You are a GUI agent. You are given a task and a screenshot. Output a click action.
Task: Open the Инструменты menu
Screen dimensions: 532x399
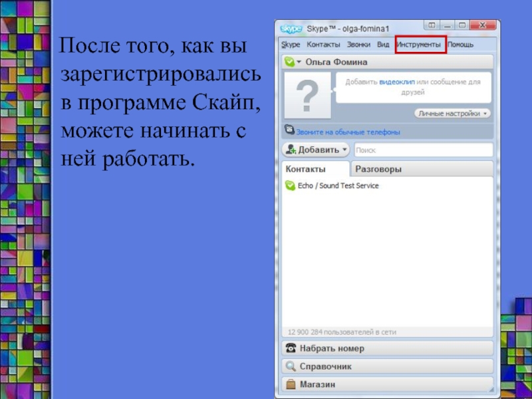click(419, 45)
